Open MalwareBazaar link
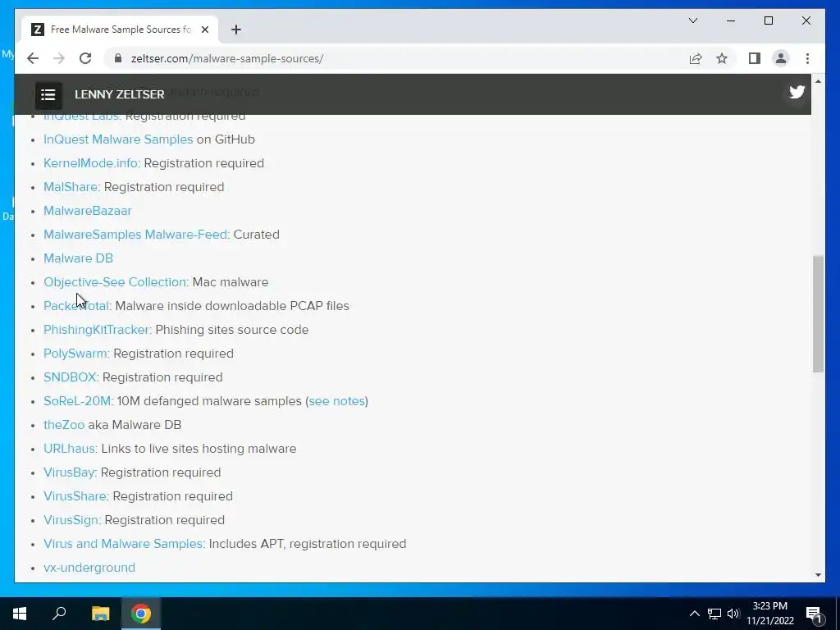Image resolution: width=840 pixels, height=630 pixels. (x=87, y=211)
